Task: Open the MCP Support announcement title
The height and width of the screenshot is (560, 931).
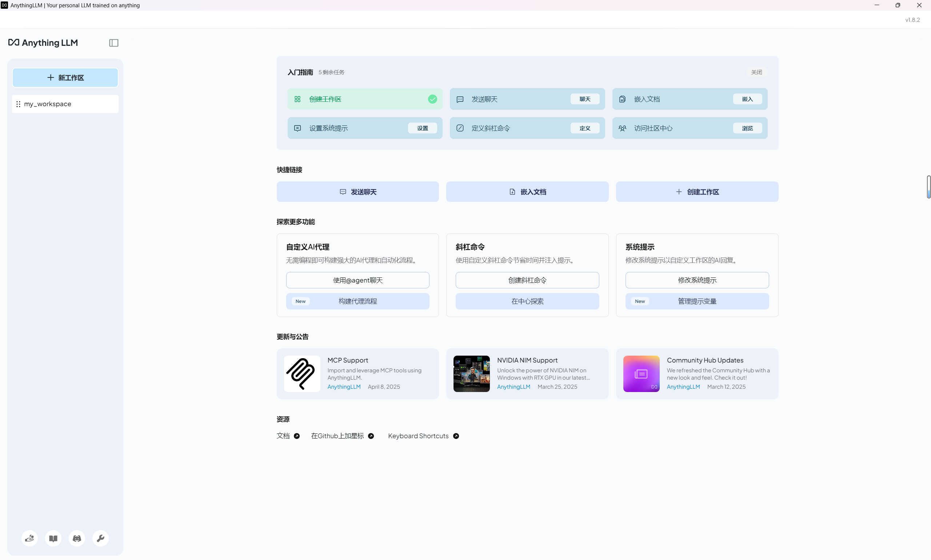Action: coord(348,360)
